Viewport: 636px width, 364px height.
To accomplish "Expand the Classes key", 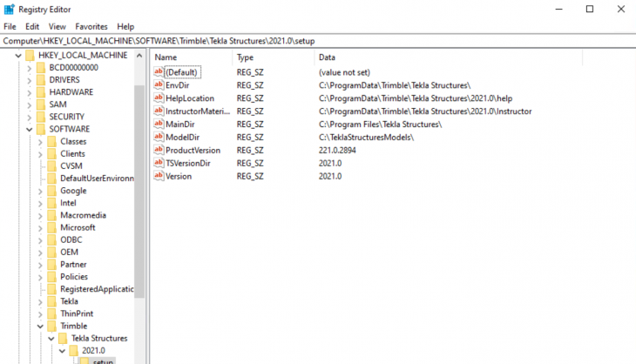I will [x=40, y=142].
